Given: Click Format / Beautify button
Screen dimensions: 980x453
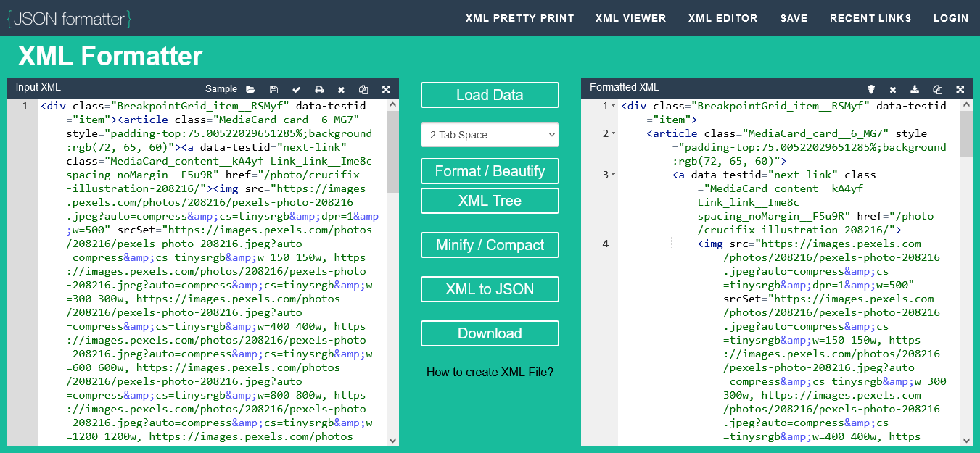Looking at the screenshot, I should coord(490,171).
